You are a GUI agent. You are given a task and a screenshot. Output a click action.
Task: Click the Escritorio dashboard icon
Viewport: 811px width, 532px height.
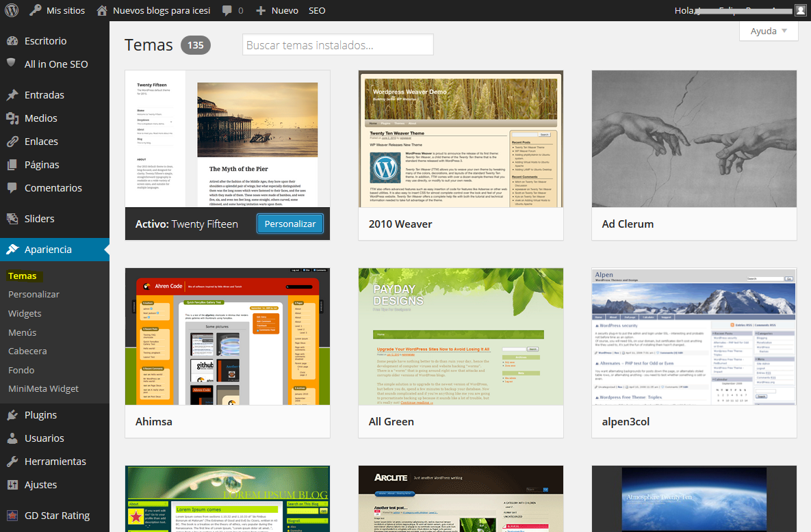pyautogui.click(x=12, y=41)
